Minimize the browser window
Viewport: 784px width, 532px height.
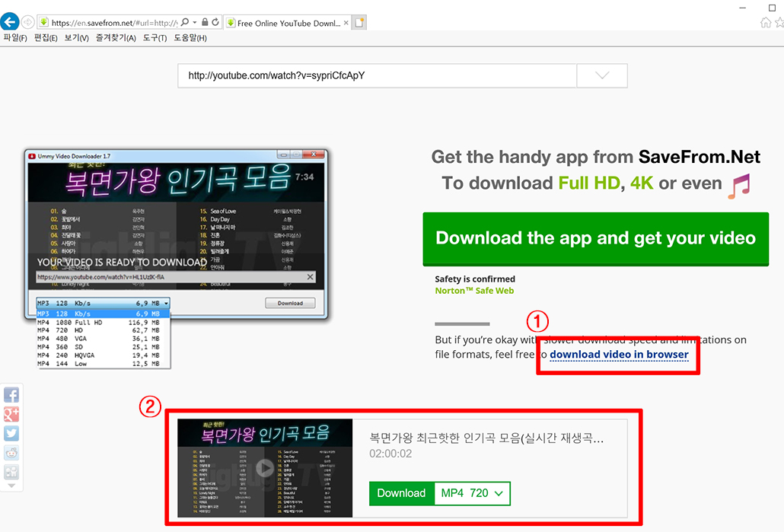point(742,8)
